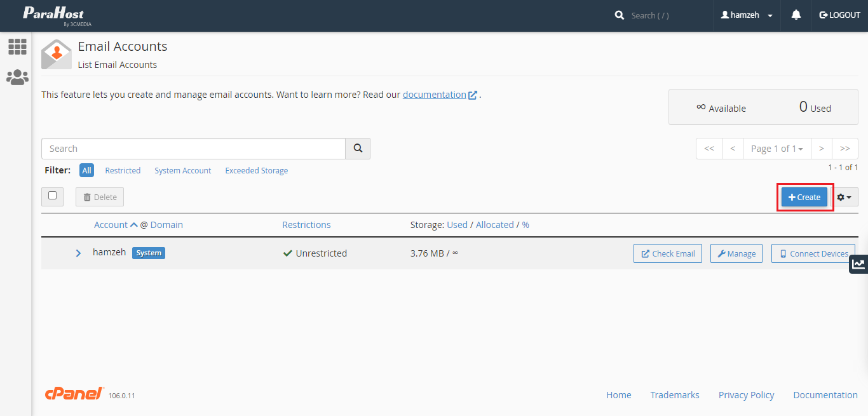Select the All filter option

point(86,170)
